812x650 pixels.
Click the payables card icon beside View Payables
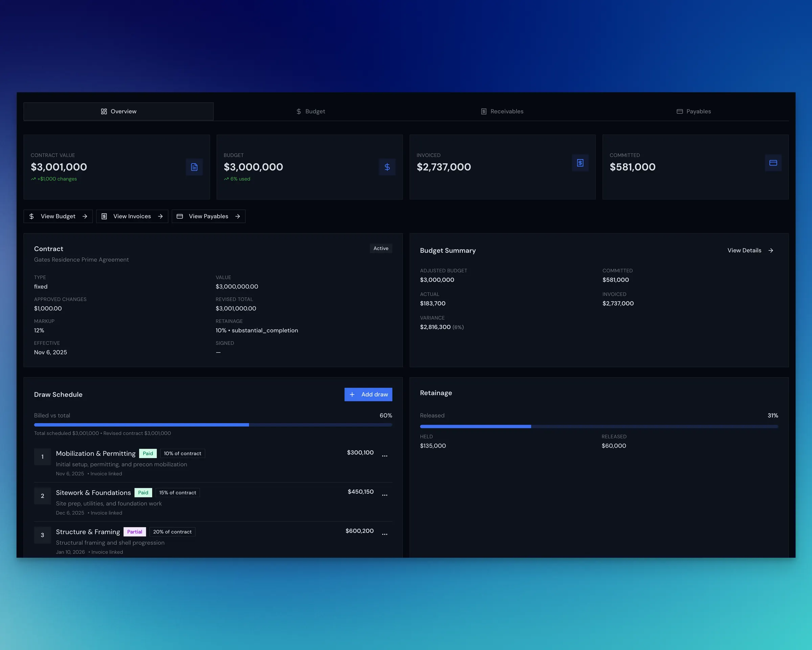[180, 216]
